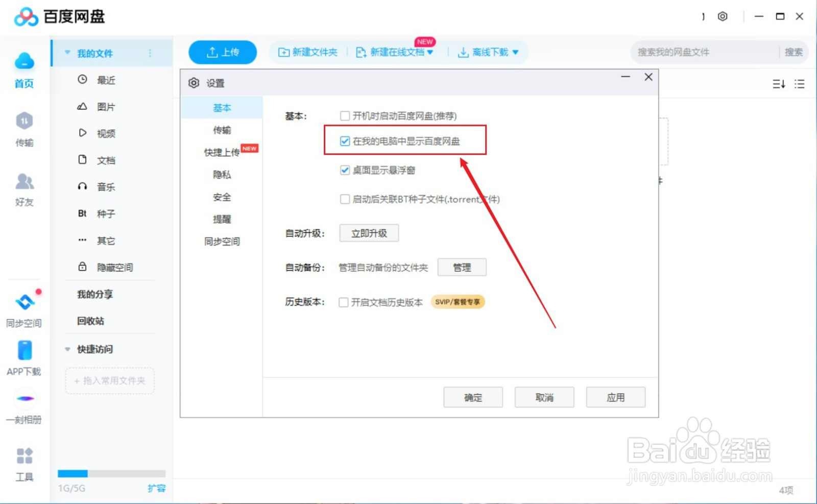Screen dimensions: 817x504
Task: Click 应用 apply button
Action: [x=616, y=397]
